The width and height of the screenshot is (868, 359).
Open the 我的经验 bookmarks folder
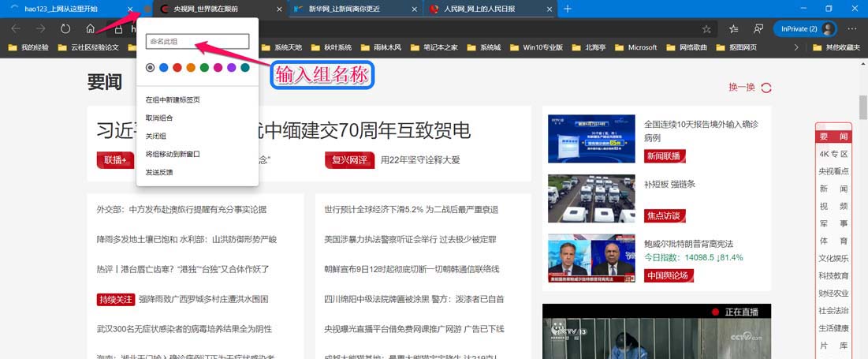point(28,47)
